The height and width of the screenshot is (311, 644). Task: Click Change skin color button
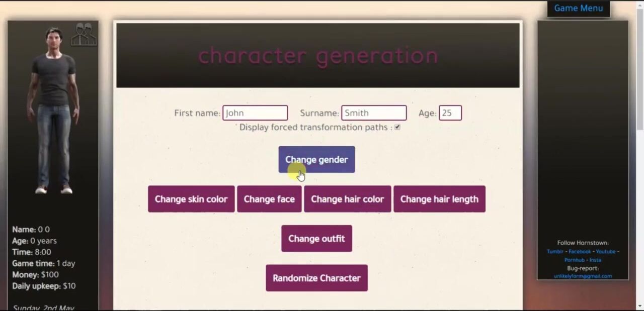tap(191, 199)
